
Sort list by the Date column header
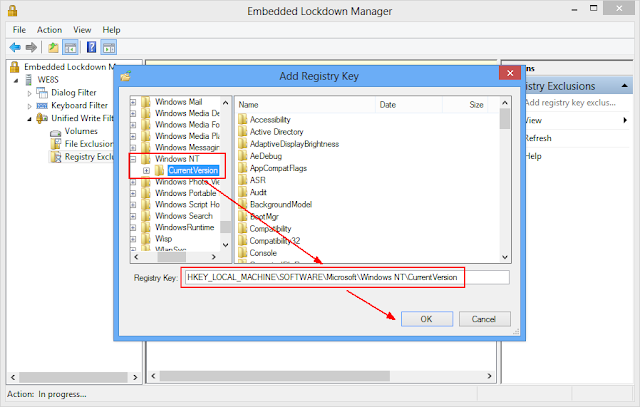point(409,105)
